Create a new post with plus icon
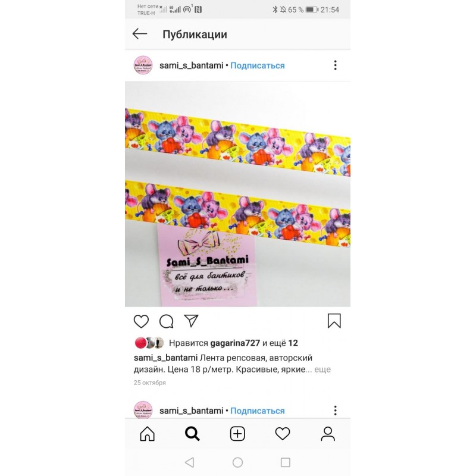The image size is (476, 476). [237, 434]
